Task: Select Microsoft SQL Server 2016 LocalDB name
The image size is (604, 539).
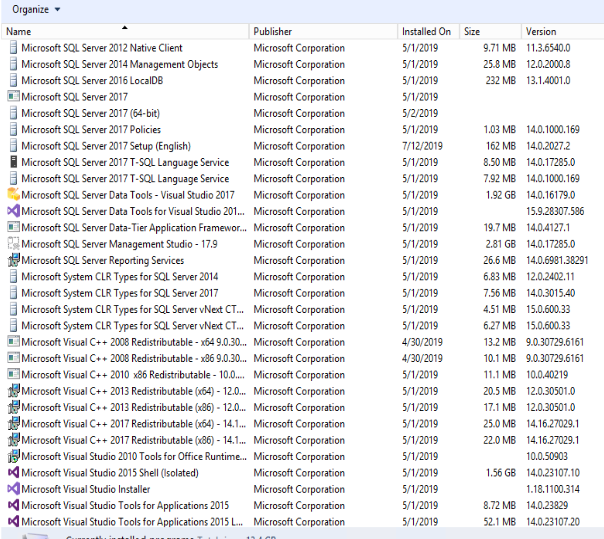Action: [92, 81]
